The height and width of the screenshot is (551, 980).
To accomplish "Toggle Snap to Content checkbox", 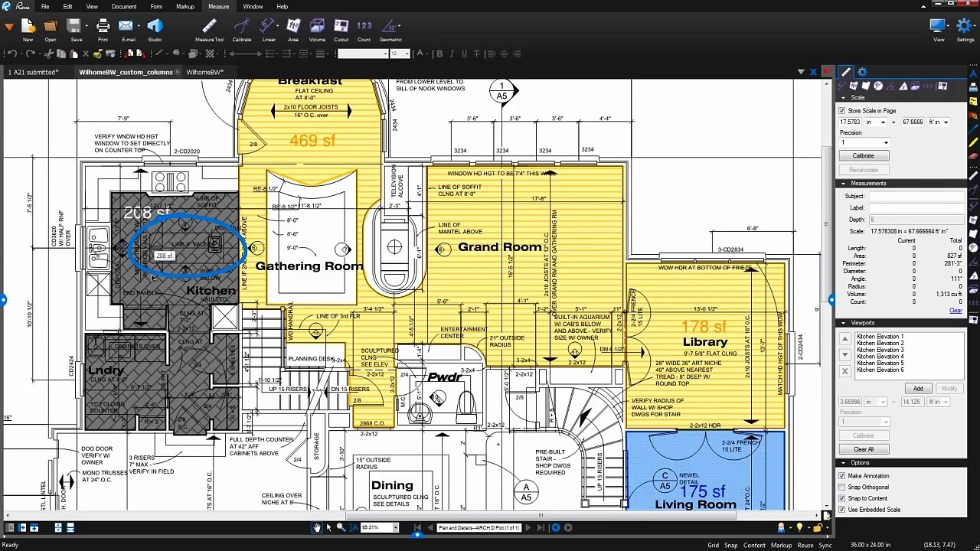I will (842, 499).
